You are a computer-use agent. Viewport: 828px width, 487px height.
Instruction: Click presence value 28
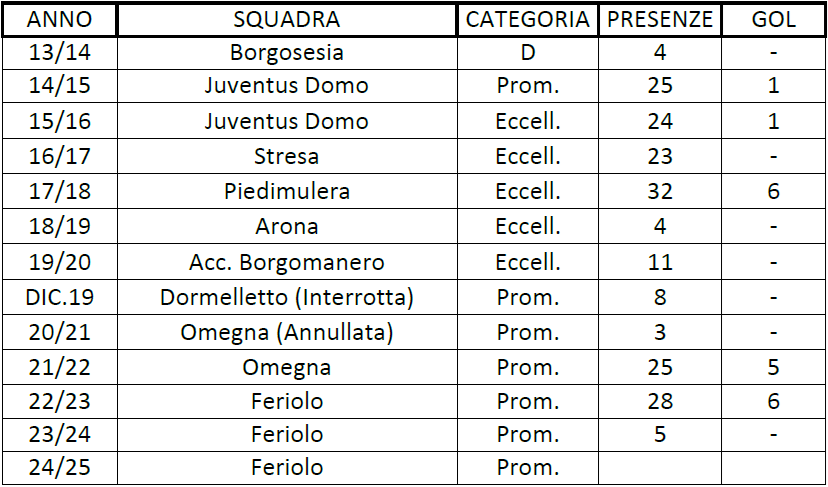[x=660, y=402]
